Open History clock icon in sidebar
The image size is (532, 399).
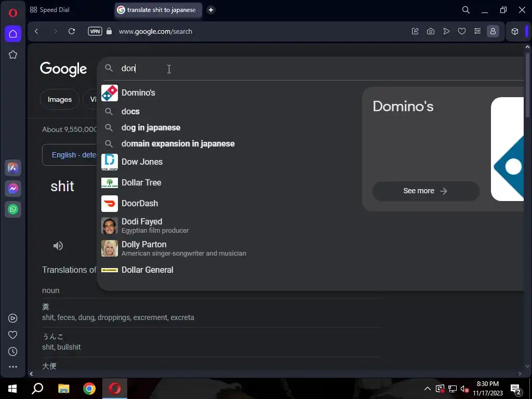pos(12,352)
